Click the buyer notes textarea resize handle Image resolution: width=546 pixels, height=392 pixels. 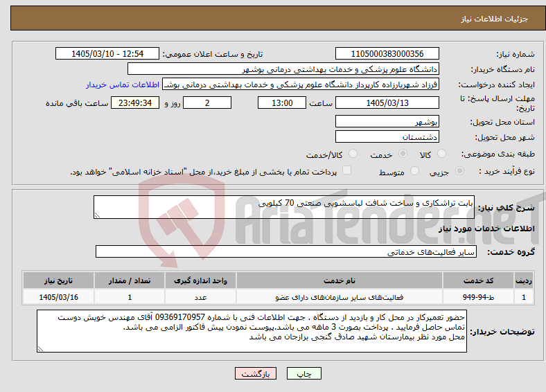tap(40, 349)
